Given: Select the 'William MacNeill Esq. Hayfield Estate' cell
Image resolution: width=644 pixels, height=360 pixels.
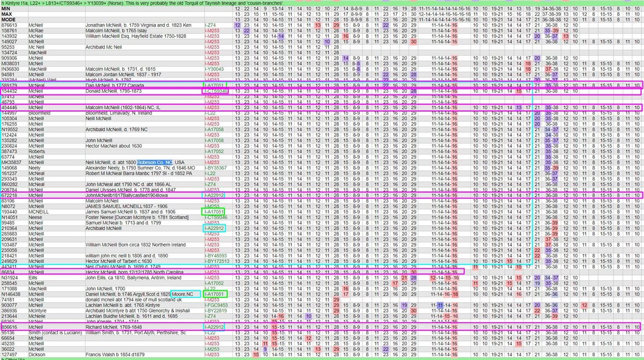Looking at the screenshot, I should pyautogui.click(x=132, y=37).
